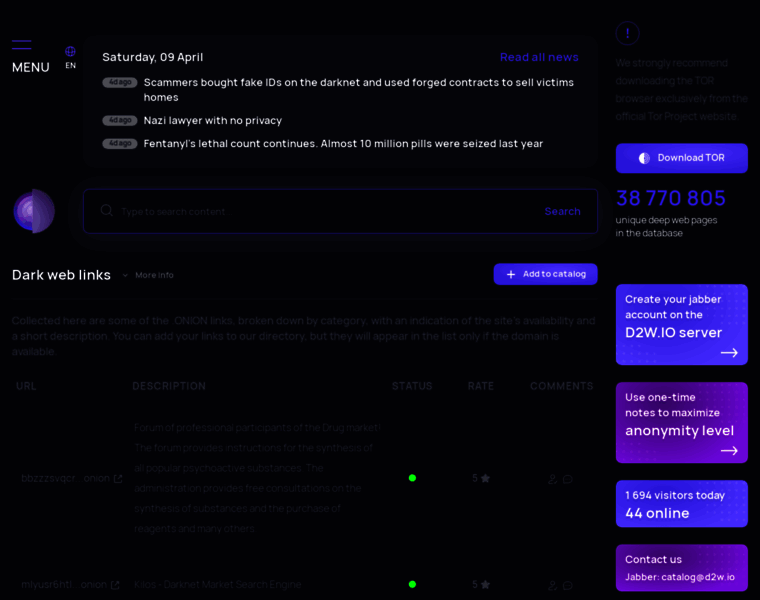
Task: Click green status dot for bbzzzsvqcr
Action: pos(412,478)
